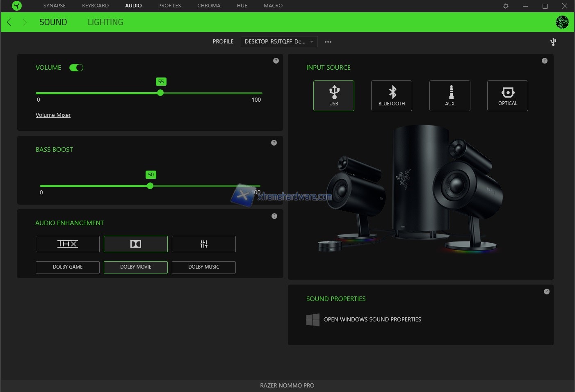Select Optical input source
Image resolution: width=575 pixels, height=392 pixels.
pyautogui.click(x=507, y=96)
